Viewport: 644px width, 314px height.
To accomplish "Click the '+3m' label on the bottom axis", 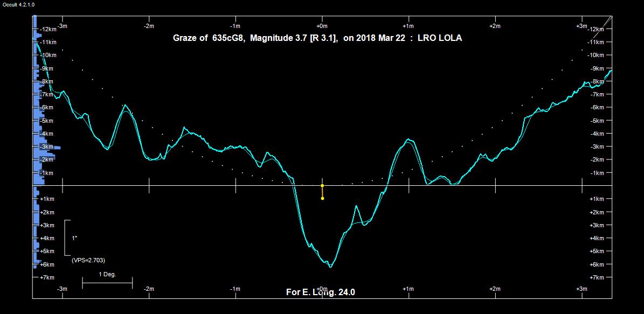I will (581, 289).
